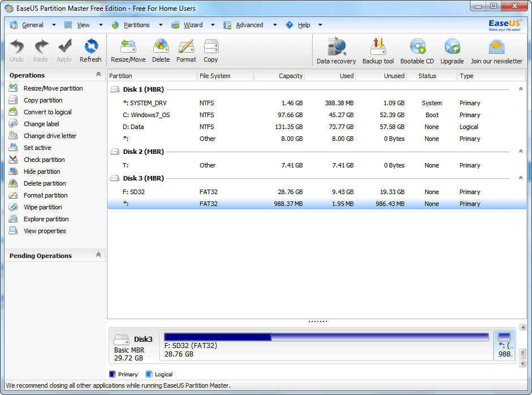Click the Redo toolbar icon
Screen dimensions: 532x395
41,46
